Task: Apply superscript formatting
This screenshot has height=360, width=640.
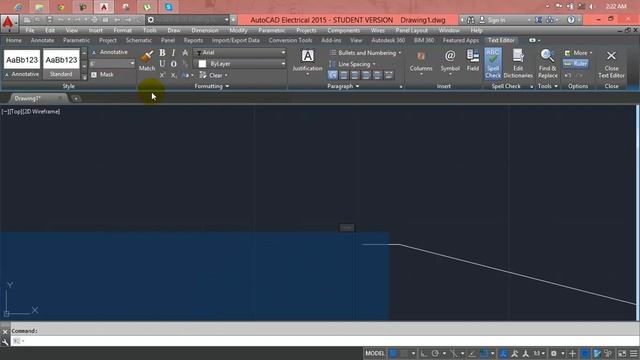Action: click(162, 75)
